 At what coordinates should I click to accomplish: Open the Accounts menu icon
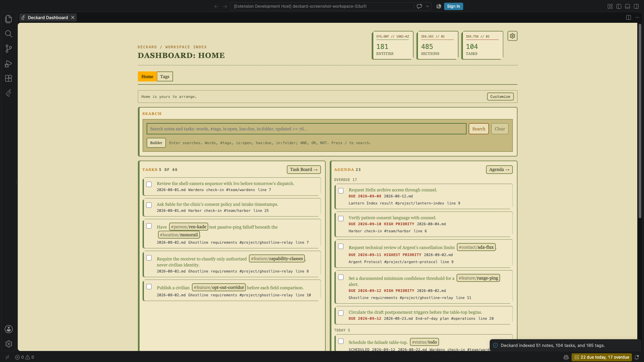click(x=9, y=329)
